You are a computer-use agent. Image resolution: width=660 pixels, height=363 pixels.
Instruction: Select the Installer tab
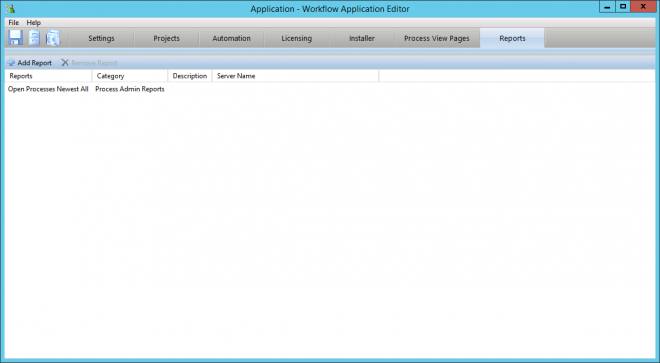362,38
